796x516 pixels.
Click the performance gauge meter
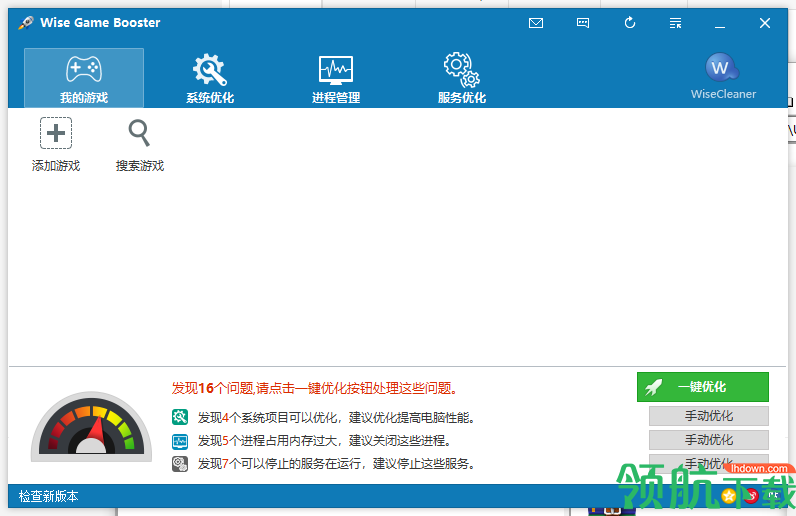click(x=91, y=426)
